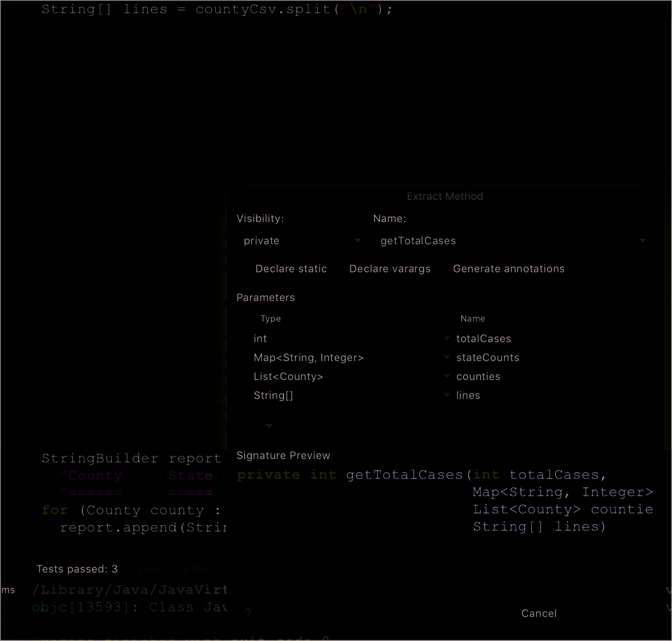Click the help question mark icon
The height and width of the screenshot is (641, 672).
point(248,613)
